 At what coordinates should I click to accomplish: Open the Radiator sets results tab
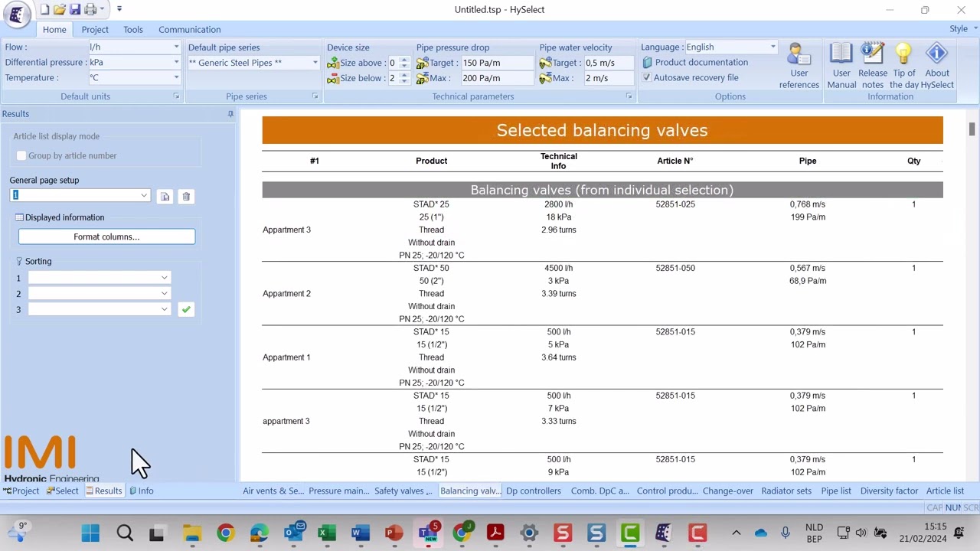tap(786, 491)
